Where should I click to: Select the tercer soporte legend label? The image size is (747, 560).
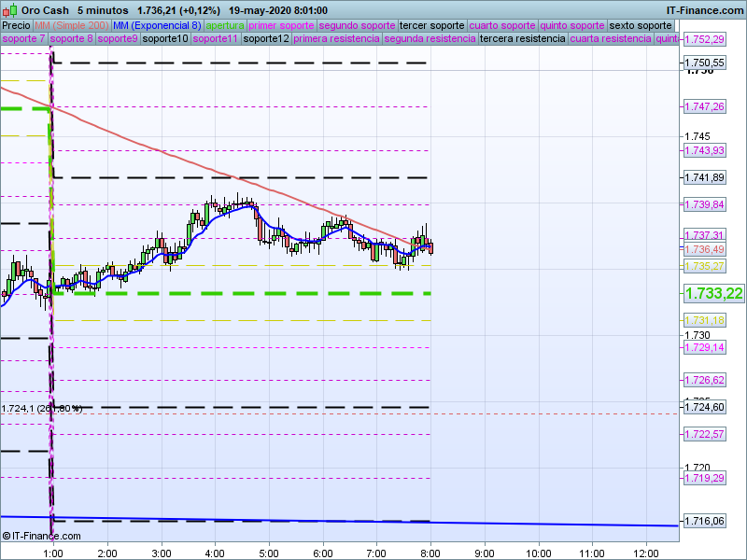click(x=430, y=25)
